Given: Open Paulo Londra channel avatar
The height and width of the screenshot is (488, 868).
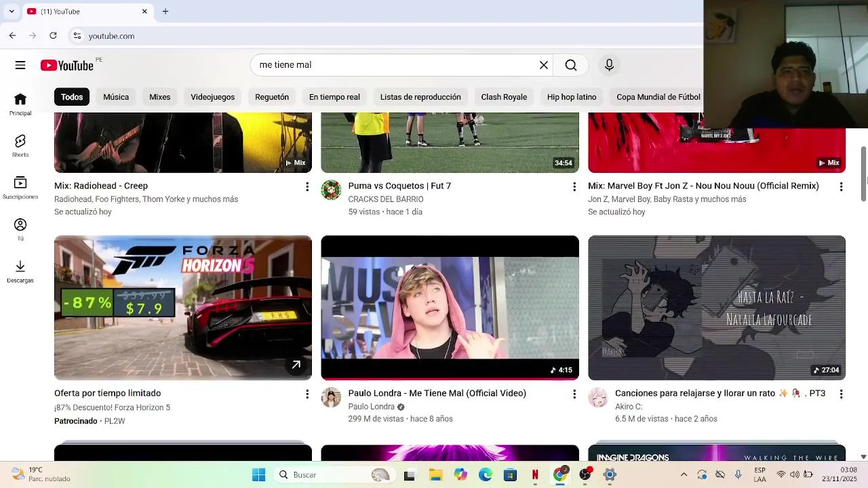Looking at the screenshot, I should 331,398.
